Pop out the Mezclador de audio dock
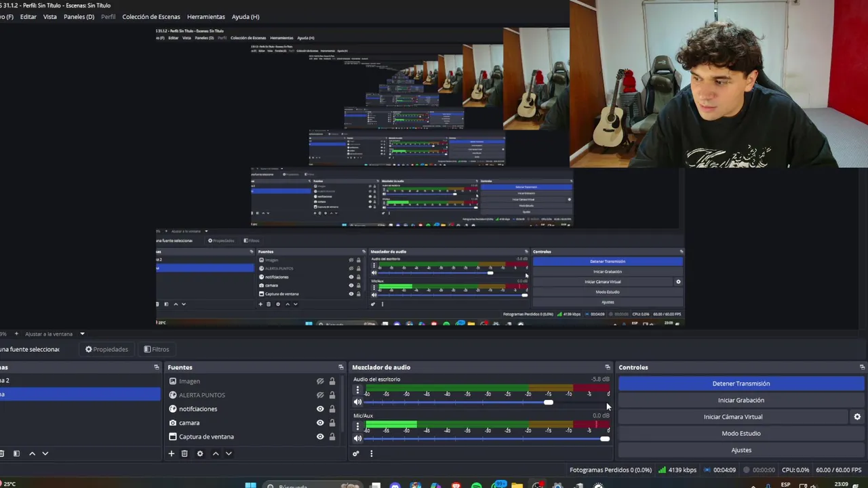Screen dimensions: 868x488 [x=608, y=367]
